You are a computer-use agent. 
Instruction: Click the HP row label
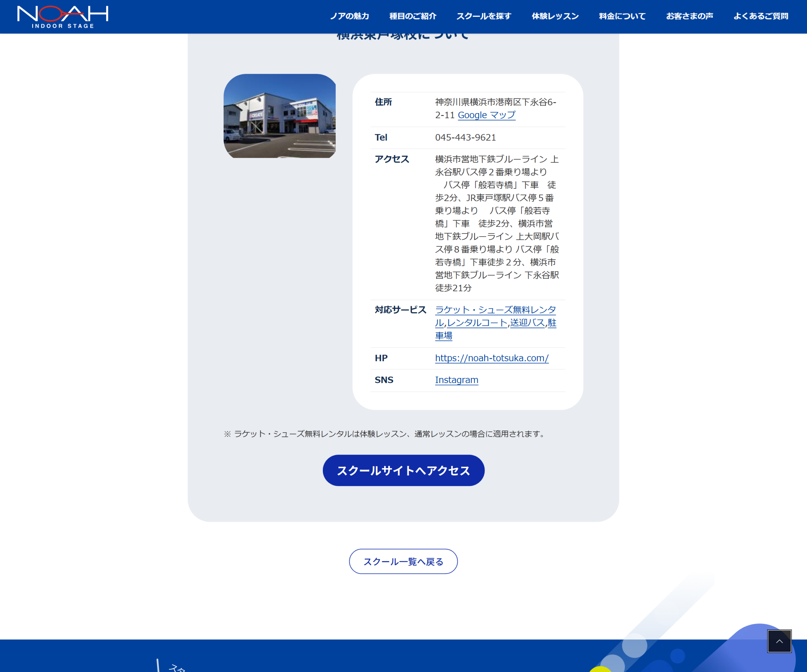tap(381, 358)
